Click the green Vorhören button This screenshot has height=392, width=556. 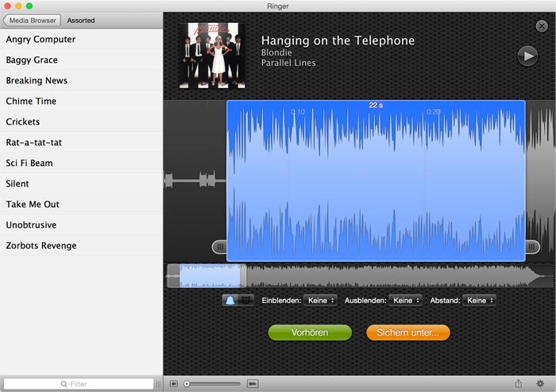point(310,332)
